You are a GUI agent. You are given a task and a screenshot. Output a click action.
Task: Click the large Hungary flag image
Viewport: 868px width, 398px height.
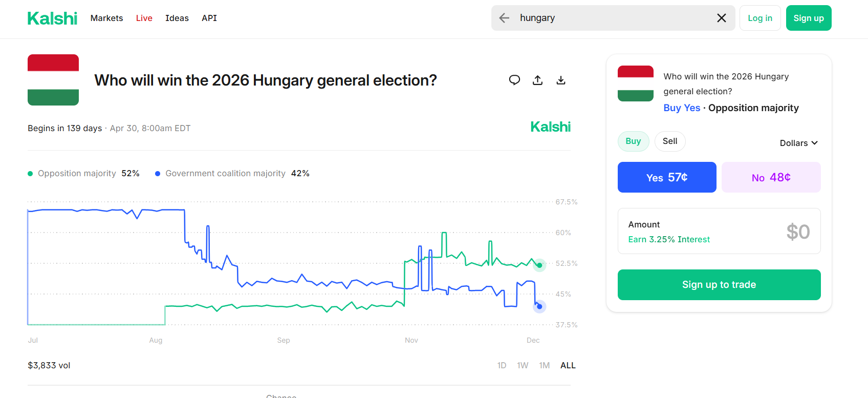click(x=53, y=80)
